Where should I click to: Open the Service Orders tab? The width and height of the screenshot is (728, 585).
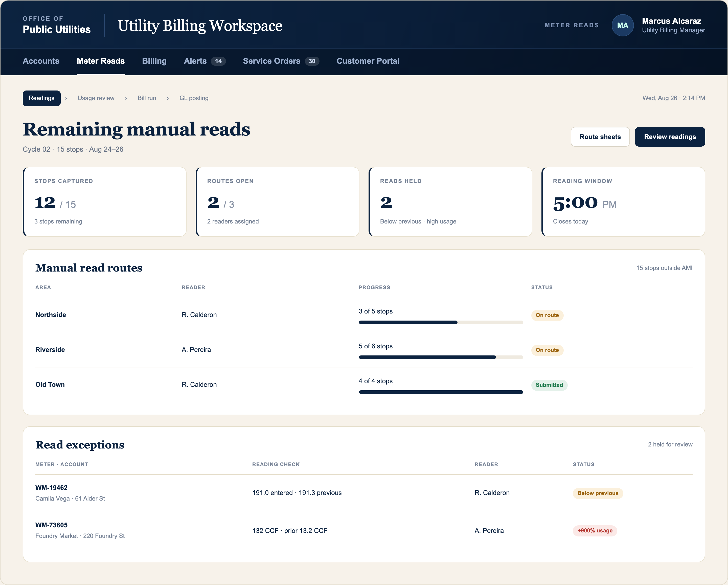pos(281,61)
